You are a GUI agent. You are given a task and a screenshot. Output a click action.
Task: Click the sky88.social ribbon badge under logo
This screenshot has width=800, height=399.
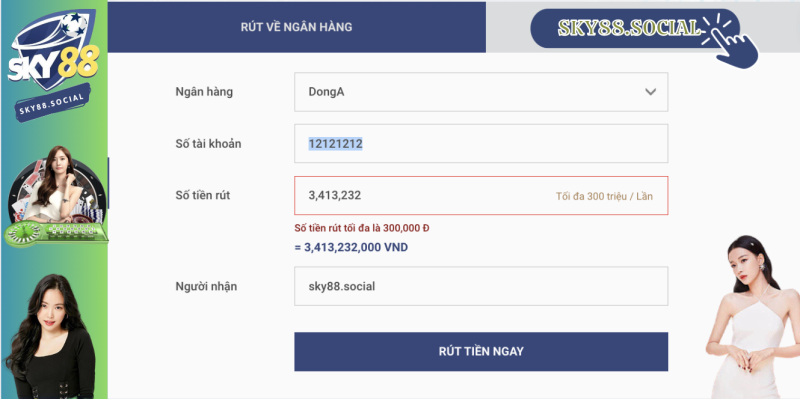(53, 103)
